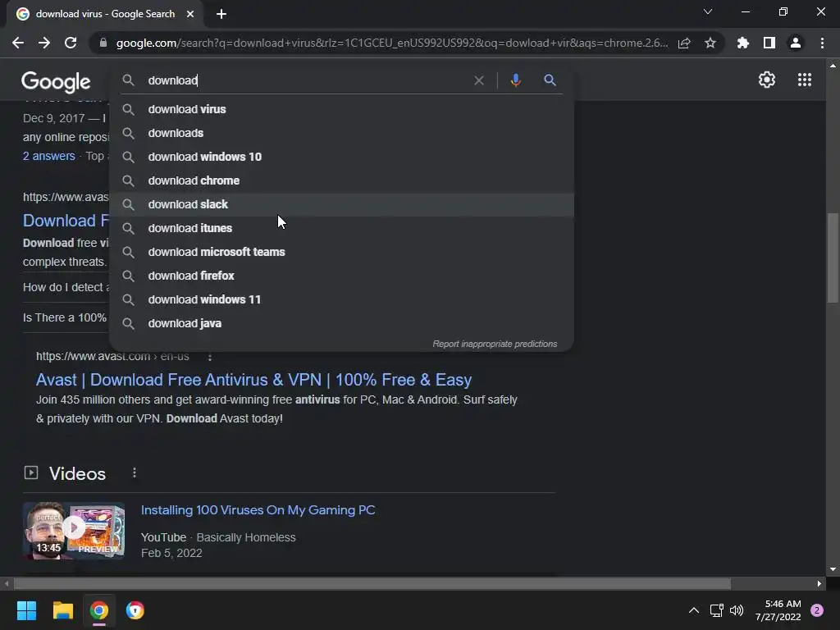The image size is (840, 630).
Task: Open the notification center badge
Action: tap(817, 610)
